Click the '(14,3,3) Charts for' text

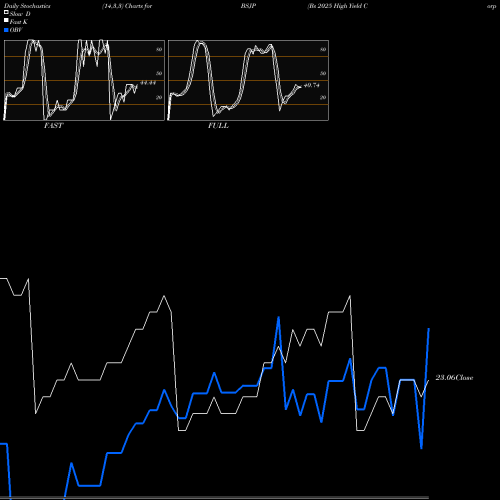[x=127, y=6]
